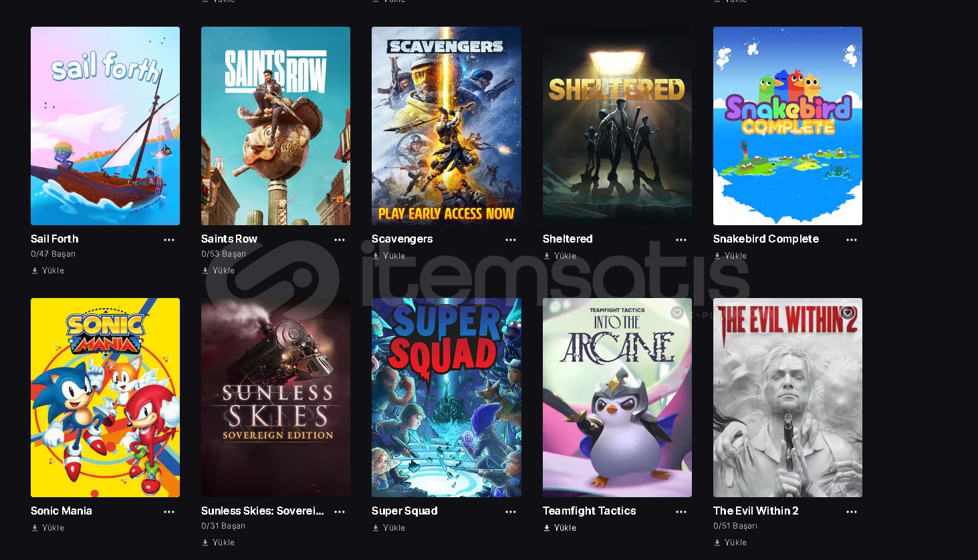Open the three-dot menu for Sonic Mania
Screen dimensions: 978x560
(x=169, y=512)
